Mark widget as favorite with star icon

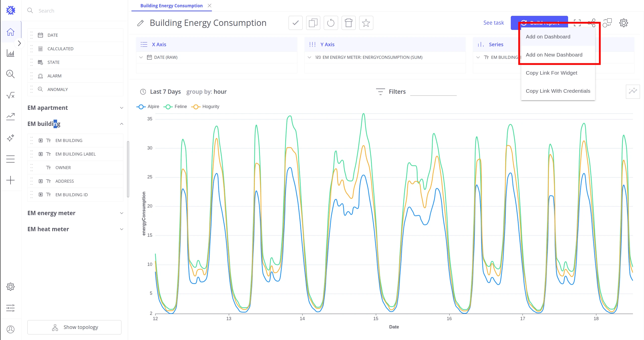(x=366, y=23)
